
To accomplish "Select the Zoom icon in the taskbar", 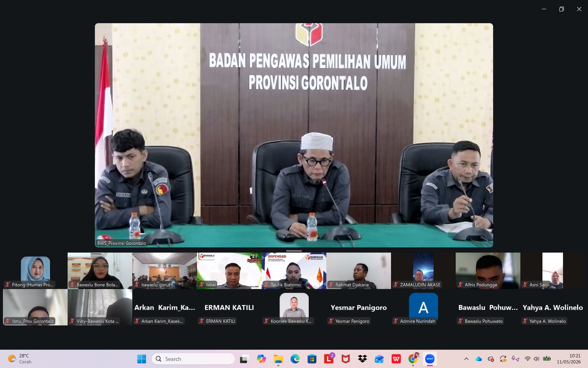I will point(430,359).
